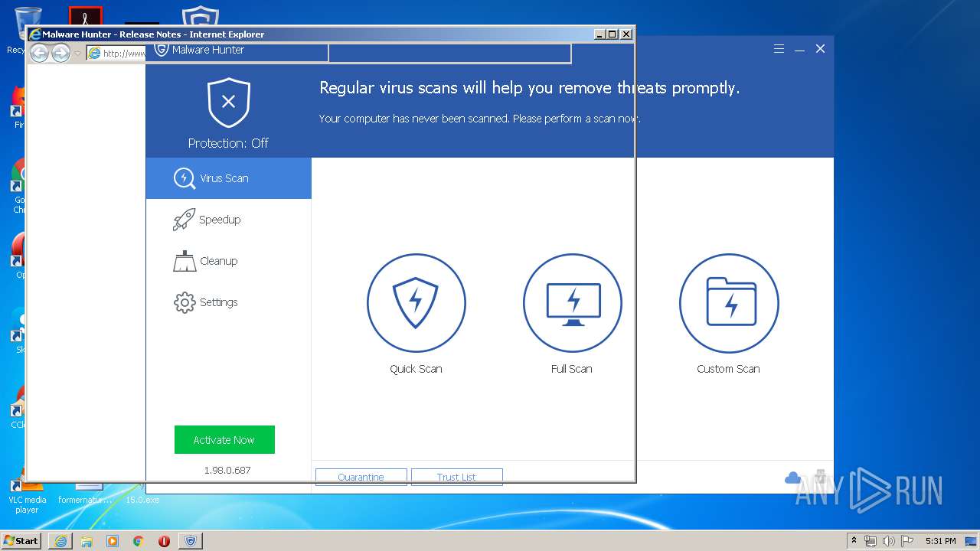Open the Virus Scan section
Screen dimensions: 980x551
229,178
